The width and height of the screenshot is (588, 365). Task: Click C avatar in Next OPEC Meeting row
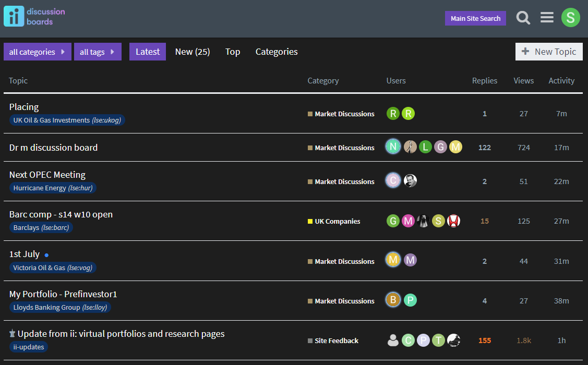(x=393, y=180)
